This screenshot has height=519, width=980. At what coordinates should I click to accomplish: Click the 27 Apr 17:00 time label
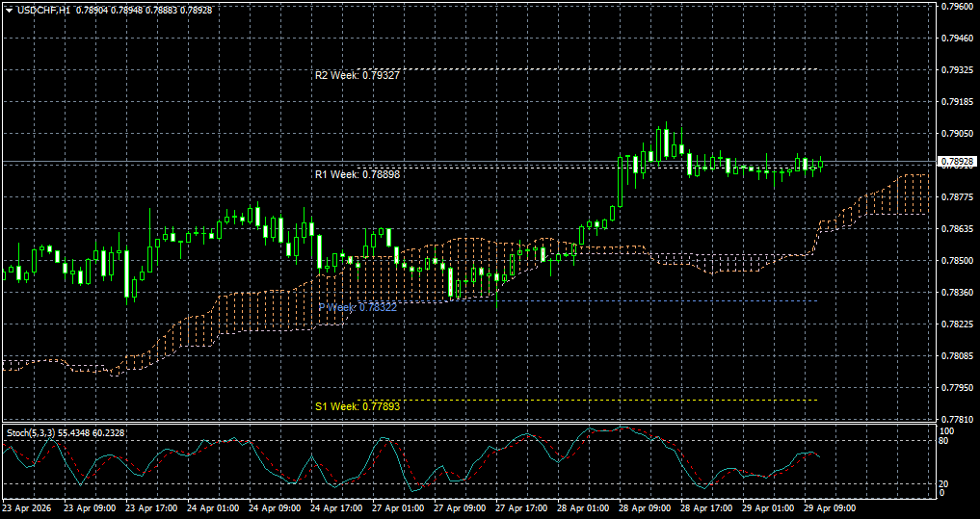522,508
